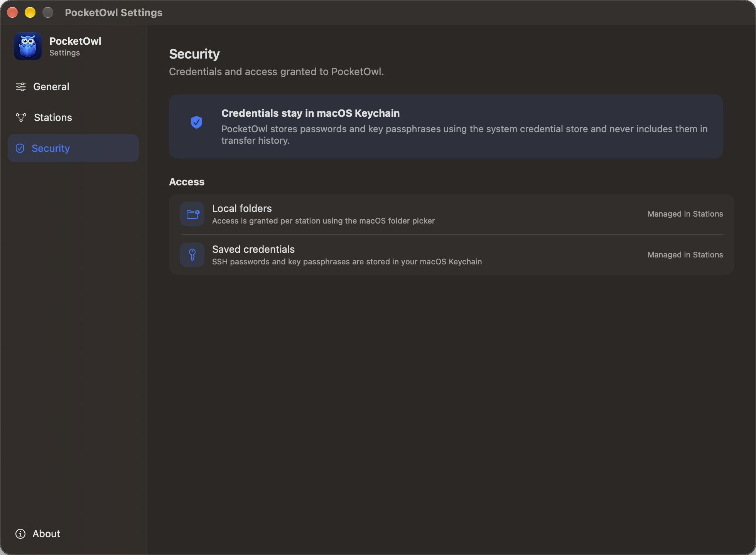Minimize the window with the yellow button
Viewport: 756px width, 555px height.
pyautogui.click(x=30, y=12)
